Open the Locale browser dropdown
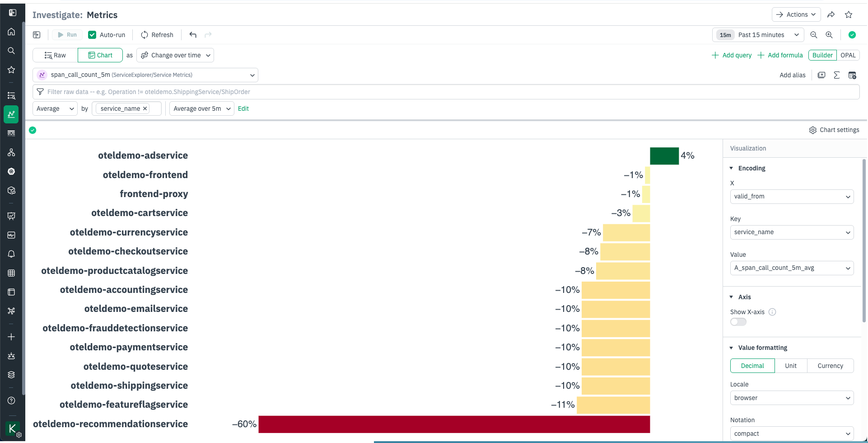 pyautogui.click(x=792, y=398)
